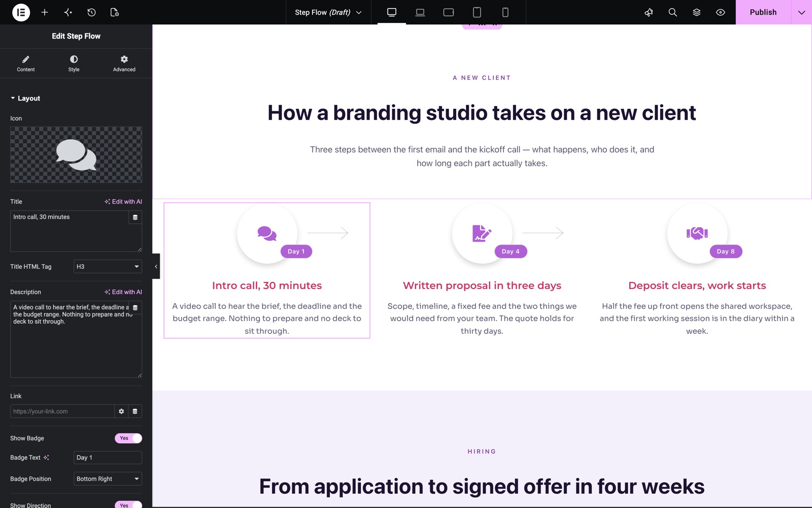Switch to the Content tab

[x=26, y=63]
